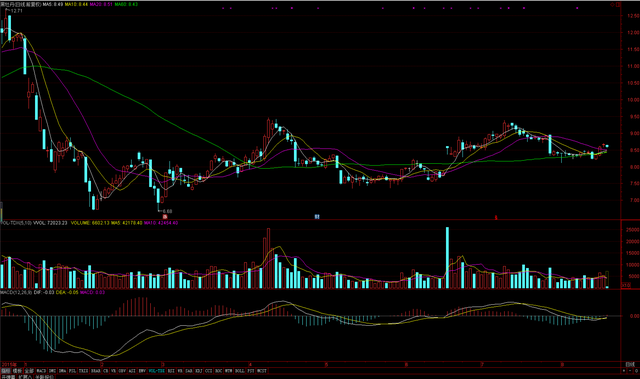The image size is (640, 379).
Task: Select the VR indicator tab
Action: pos(113,371)
